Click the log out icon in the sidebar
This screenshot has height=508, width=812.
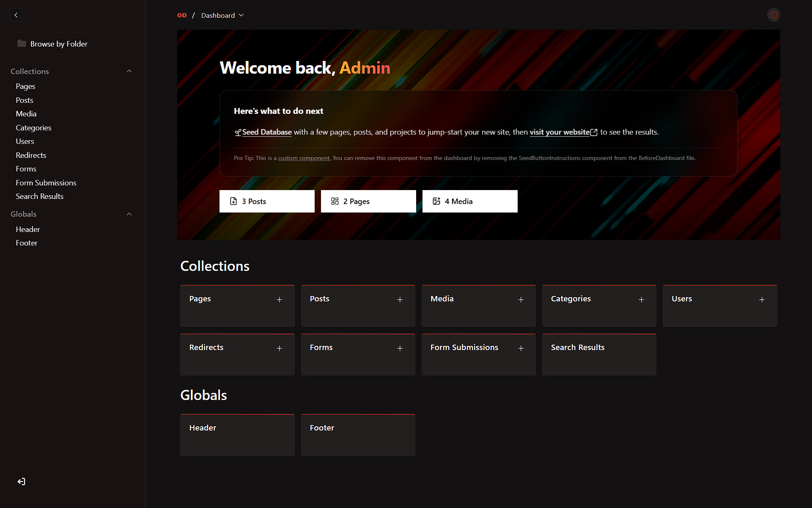click(21, 481)
